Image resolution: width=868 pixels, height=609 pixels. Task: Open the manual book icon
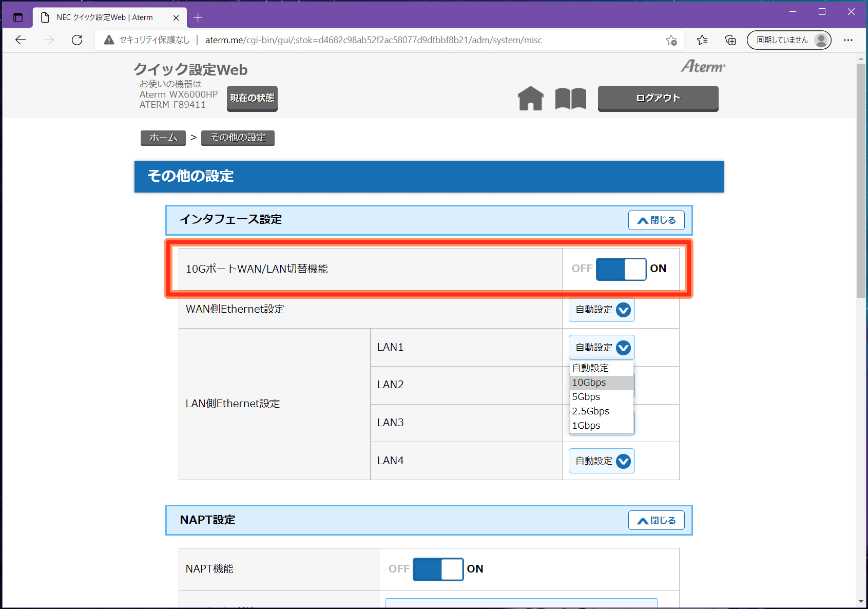(570, 98)
